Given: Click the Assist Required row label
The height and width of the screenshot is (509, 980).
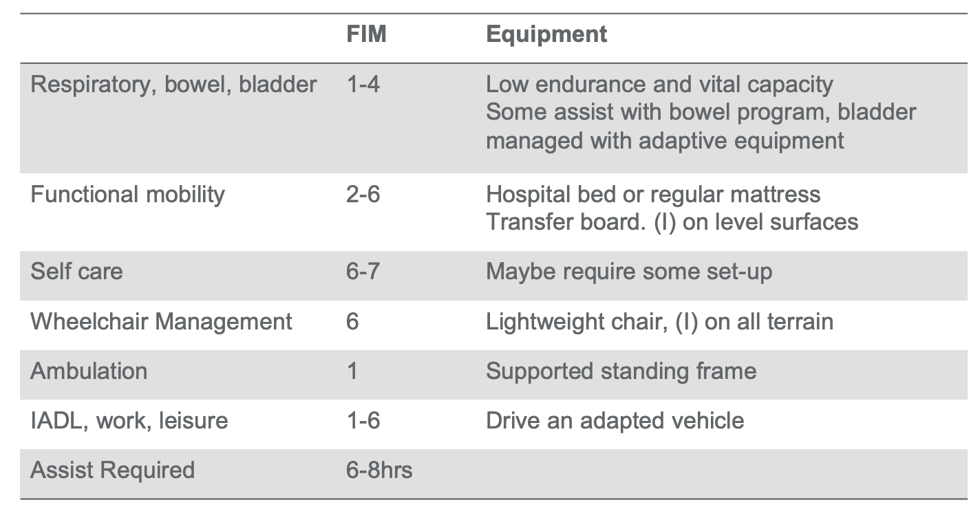Looking at the screenshot, I should pyautogui.click(x=112, y=470).
